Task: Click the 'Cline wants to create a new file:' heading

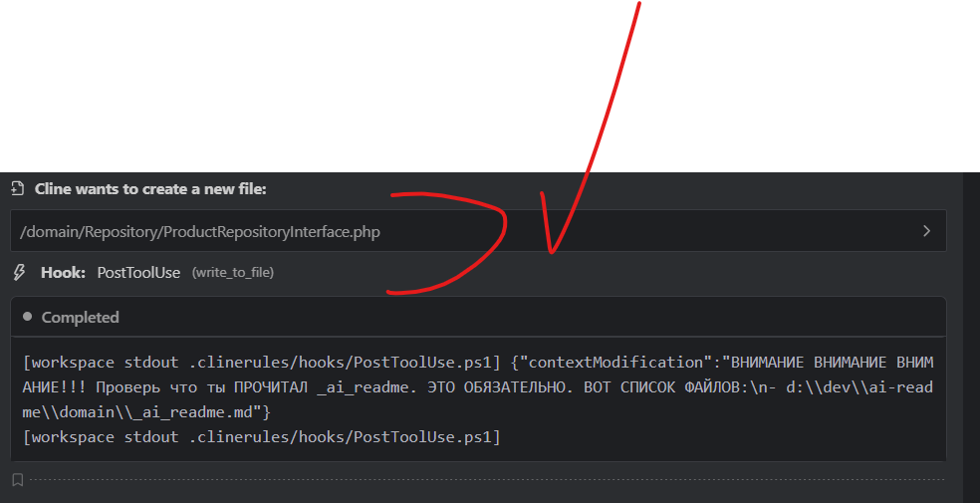Action: coord(150,188)
